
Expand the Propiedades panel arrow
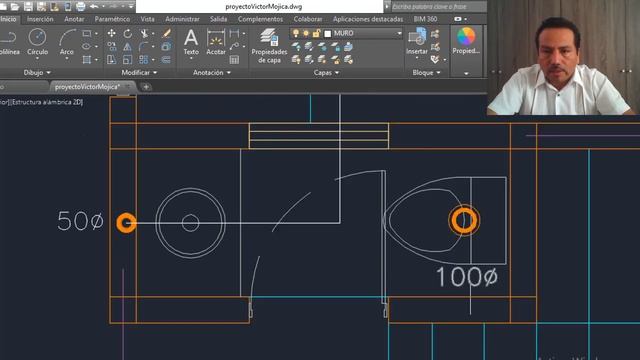pos(466,73)
